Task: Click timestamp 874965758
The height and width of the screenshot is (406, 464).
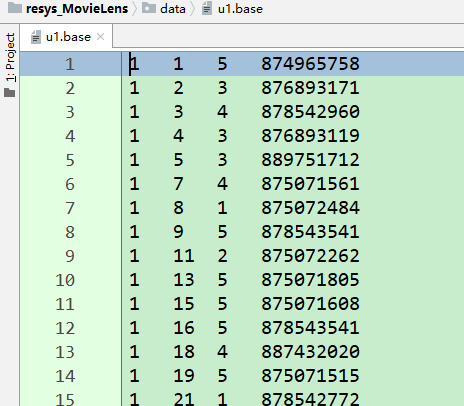Action: click(310, 64)
